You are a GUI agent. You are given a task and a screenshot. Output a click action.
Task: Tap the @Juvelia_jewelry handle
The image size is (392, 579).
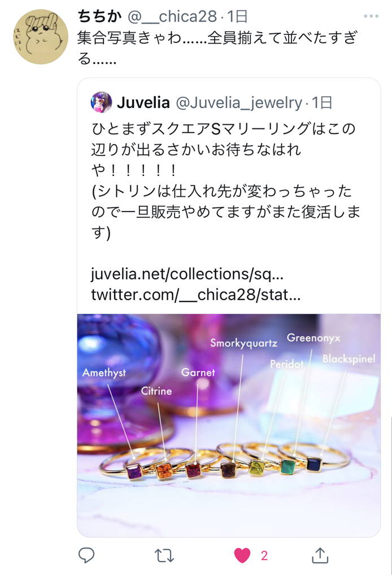pos(239,102)
